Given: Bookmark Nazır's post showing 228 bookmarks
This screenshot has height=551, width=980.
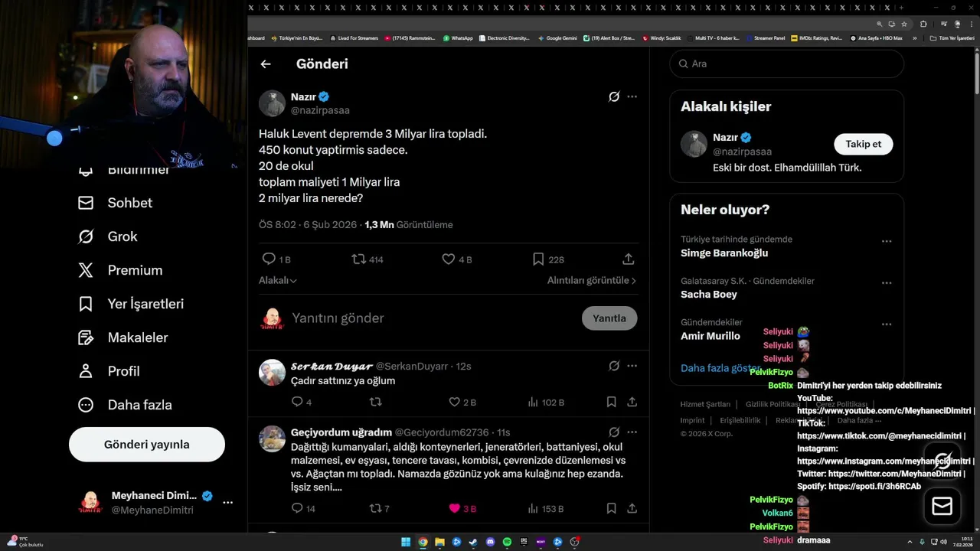Looking at the screenshot, I should tap(548, 259).
